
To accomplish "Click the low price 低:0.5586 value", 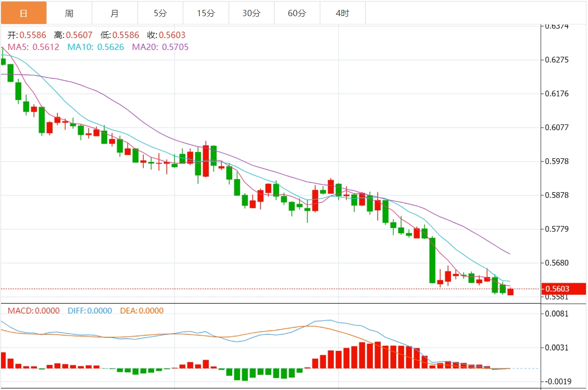I will (x=120, y=35).
